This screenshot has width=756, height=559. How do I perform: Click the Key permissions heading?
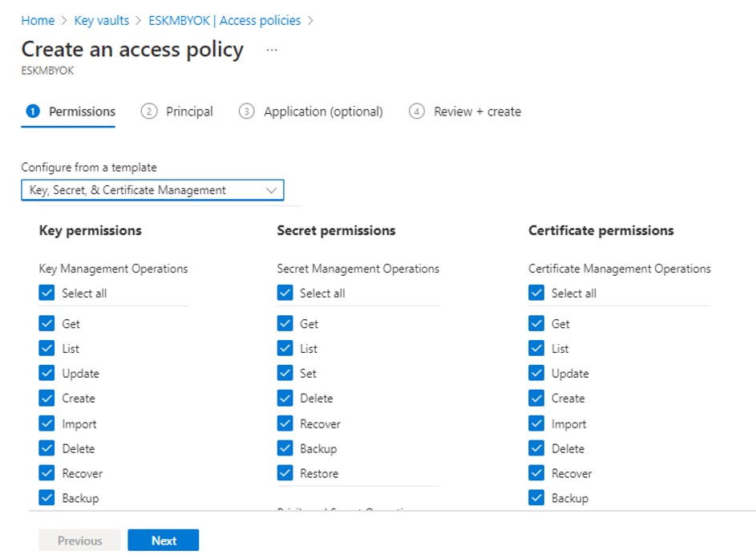click(x=90, y=230)
